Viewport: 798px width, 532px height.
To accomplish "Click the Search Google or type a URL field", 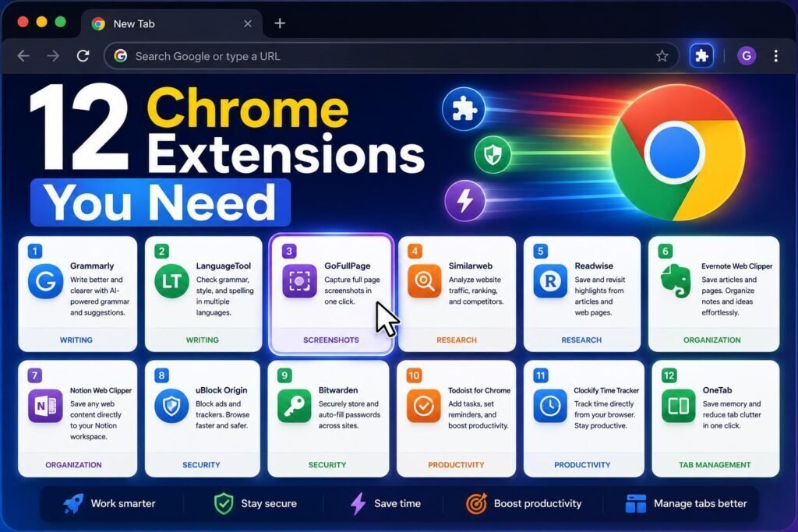I will click(391, 56).
